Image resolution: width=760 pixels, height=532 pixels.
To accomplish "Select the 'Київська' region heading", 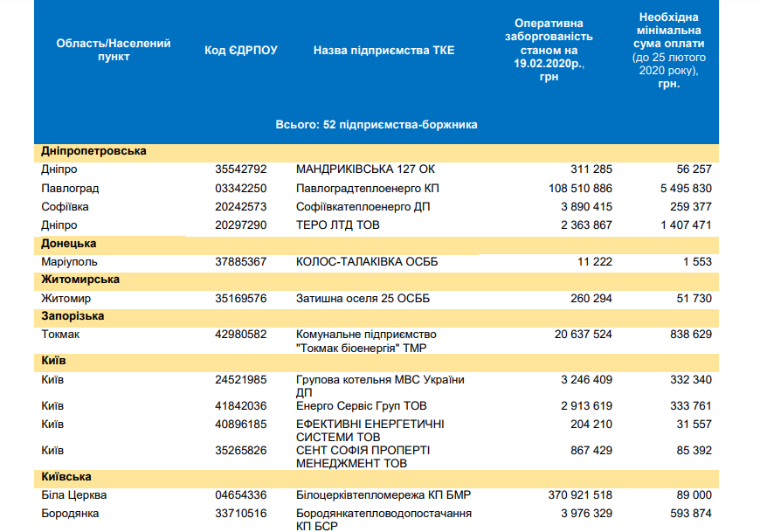I will 66,477.
